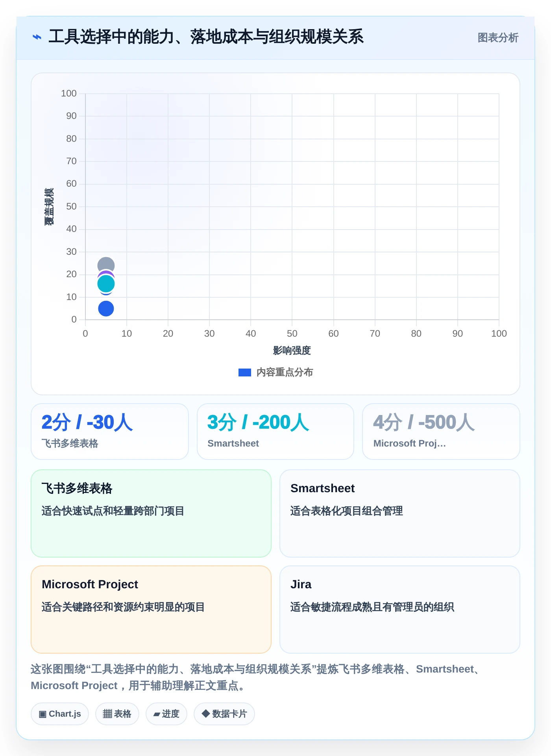Open the 3分 / -200人 Smartsheet stat card

pos(275,432)
